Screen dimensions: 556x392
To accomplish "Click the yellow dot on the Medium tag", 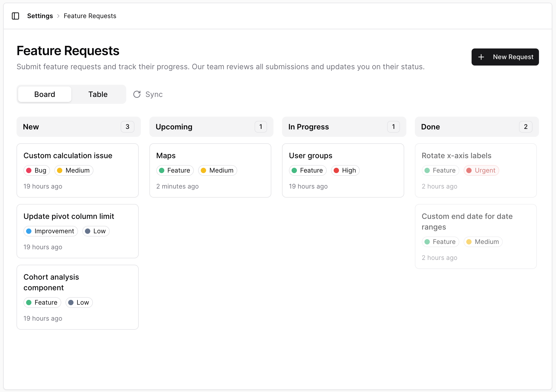I will pos(60,170).
